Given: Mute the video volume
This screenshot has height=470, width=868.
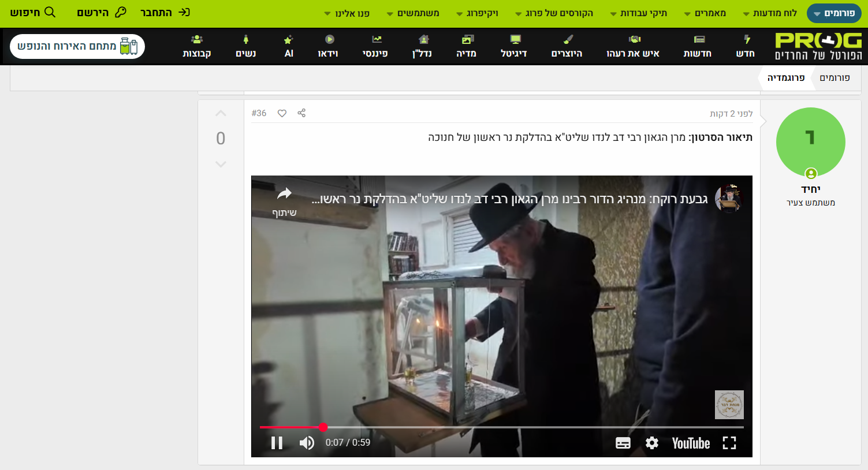Looking at the screenshot, I should (307, 443).
